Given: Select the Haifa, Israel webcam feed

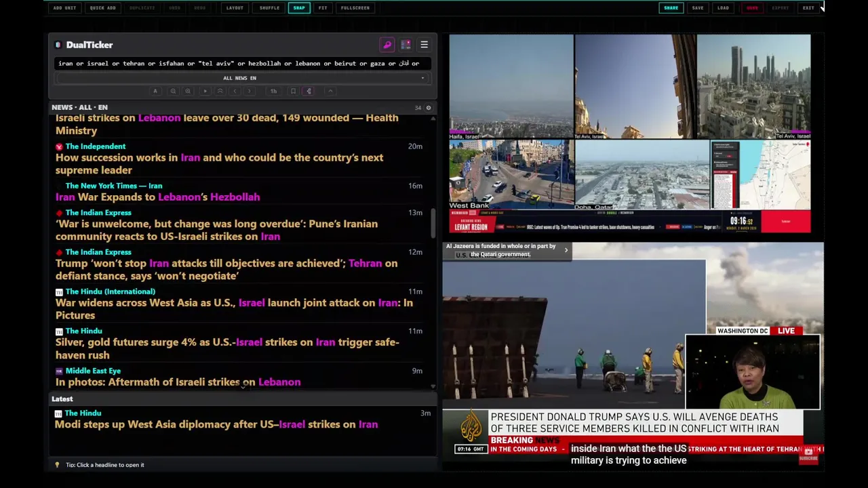Looking at the screenshot, I should pos(511,87).
